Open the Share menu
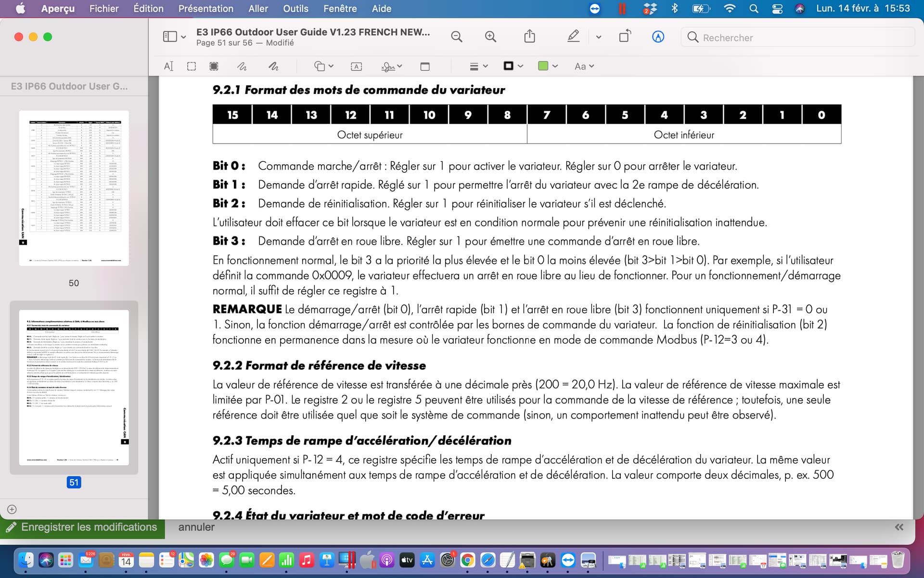Image resolution: width=924 pixels, height=578 pixels. pos(529,36)
